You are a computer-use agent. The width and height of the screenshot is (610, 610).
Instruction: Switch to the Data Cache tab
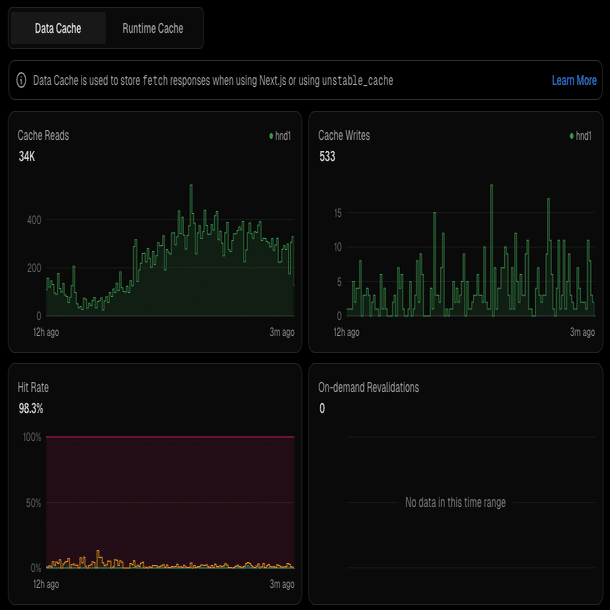point(58,28)
